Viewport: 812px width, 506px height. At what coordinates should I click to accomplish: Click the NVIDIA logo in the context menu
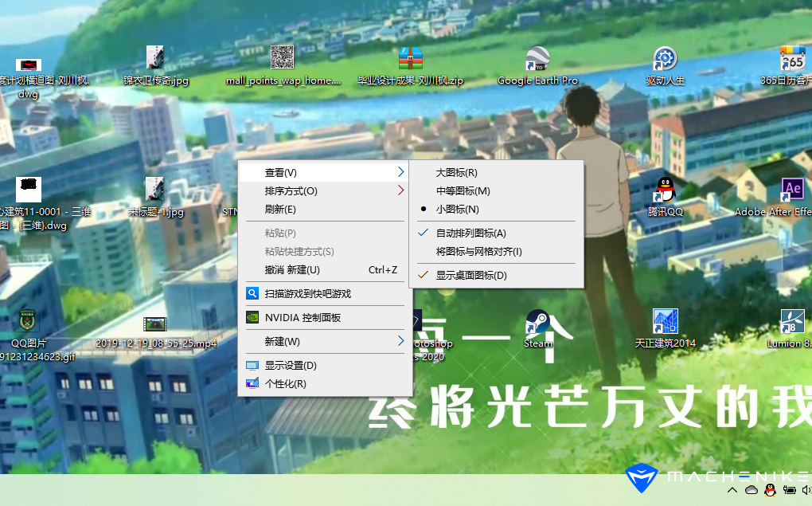pyautogui.click(x=252, y=317)
